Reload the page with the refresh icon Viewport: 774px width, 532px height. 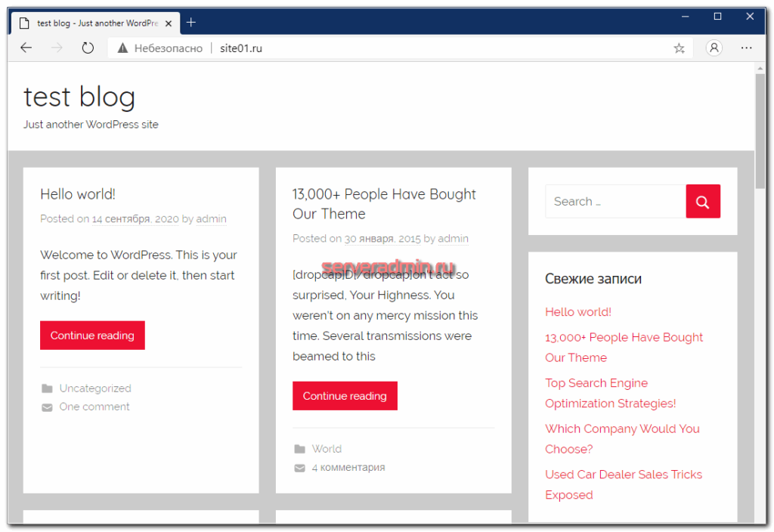click(x=88, y=47)
